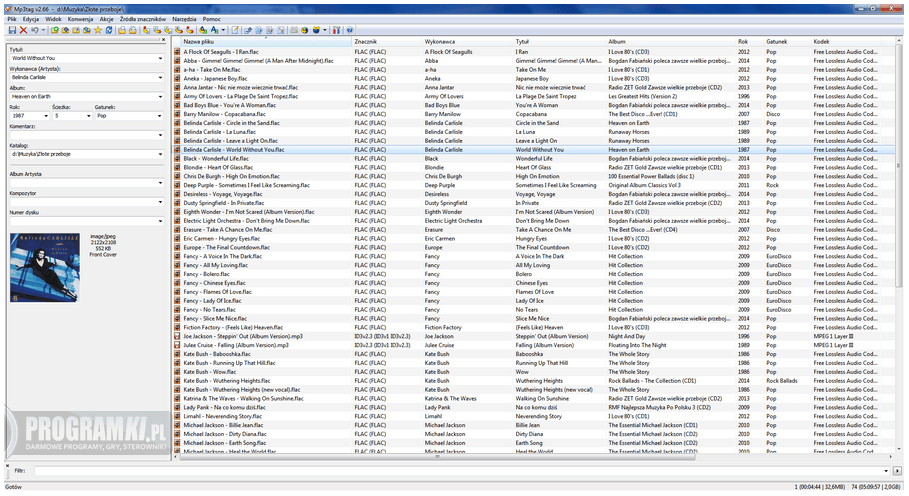Image resolution: width=909 pixels, height=496 pixels.
Task: Expand the Rok year dropdown
Action: pos(46,116)
